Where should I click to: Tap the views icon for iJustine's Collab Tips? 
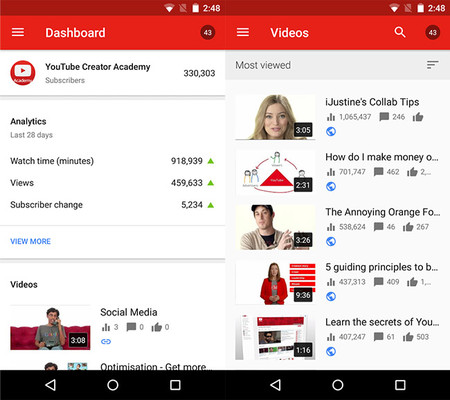coord(331,117)
